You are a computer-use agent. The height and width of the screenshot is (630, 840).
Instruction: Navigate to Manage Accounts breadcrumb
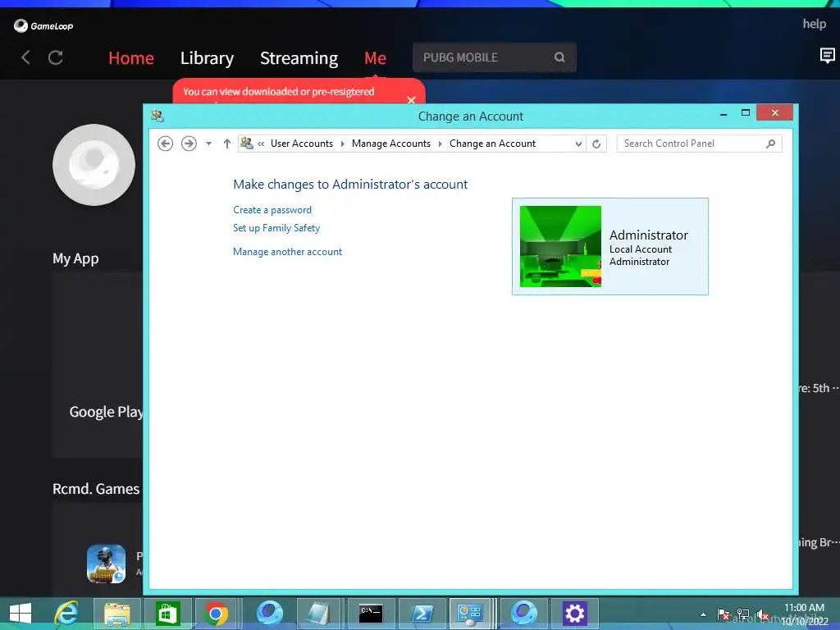coord(391,144)
